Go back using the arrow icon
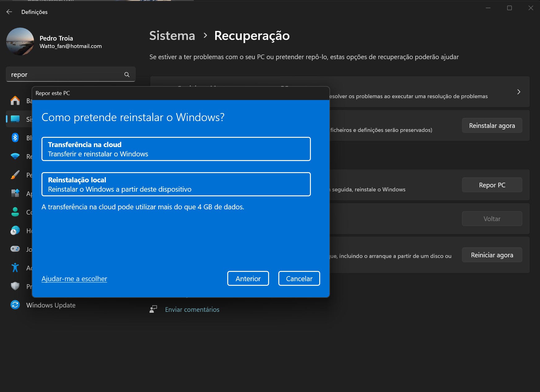Image resolution: width=540 pixels, height=392 pixels. 9,12
